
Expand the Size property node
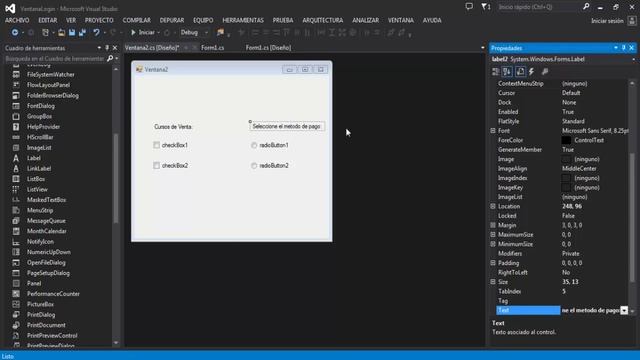click(493, 282)
